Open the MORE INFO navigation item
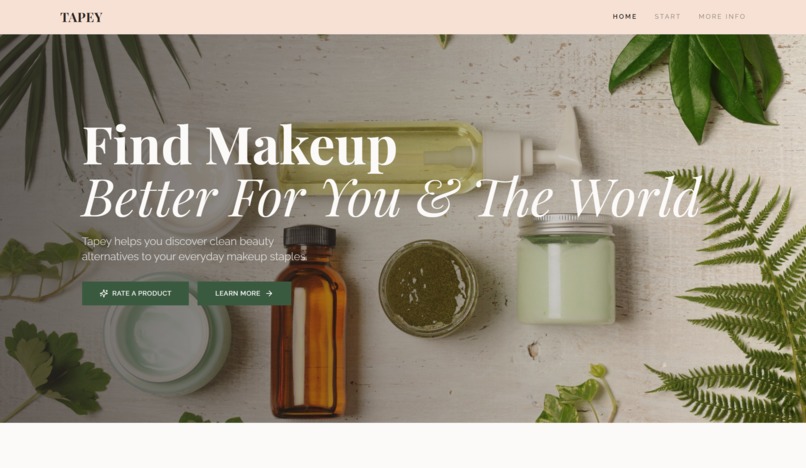 (x=722, y=16)
